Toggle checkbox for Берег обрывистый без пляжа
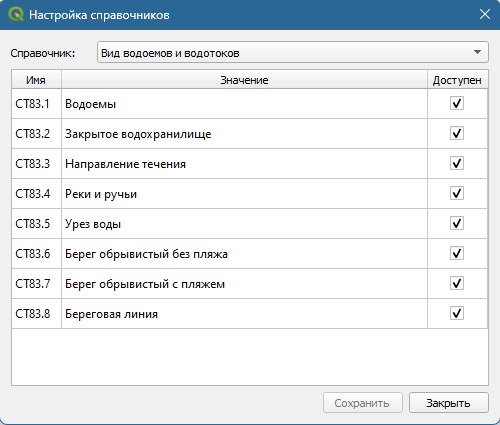The width and height of the screenshot is (500, 425). 457,253
